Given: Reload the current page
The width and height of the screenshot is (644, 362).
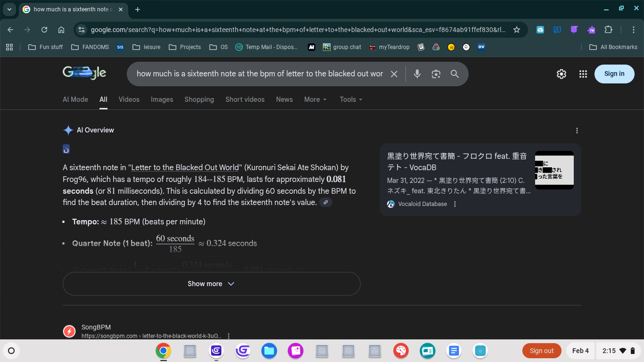Looking at the screenshot, I should [44, 30].
